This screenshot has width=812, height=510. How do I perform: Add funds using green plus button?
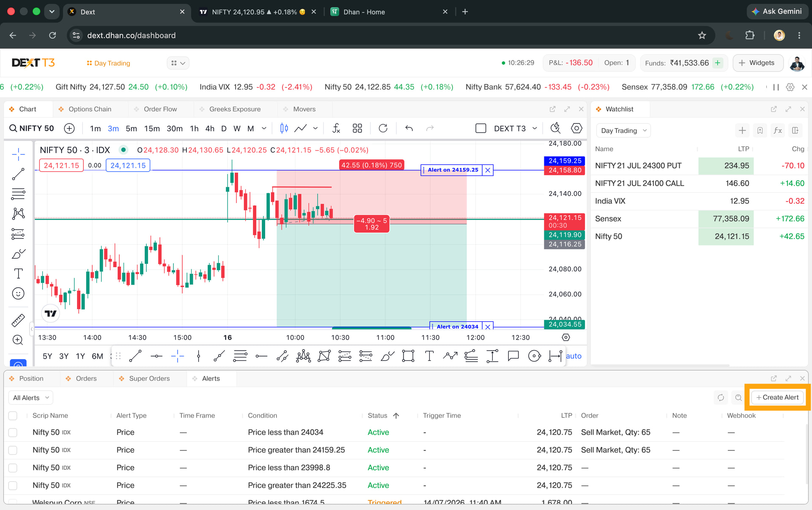tap(718, 63)
